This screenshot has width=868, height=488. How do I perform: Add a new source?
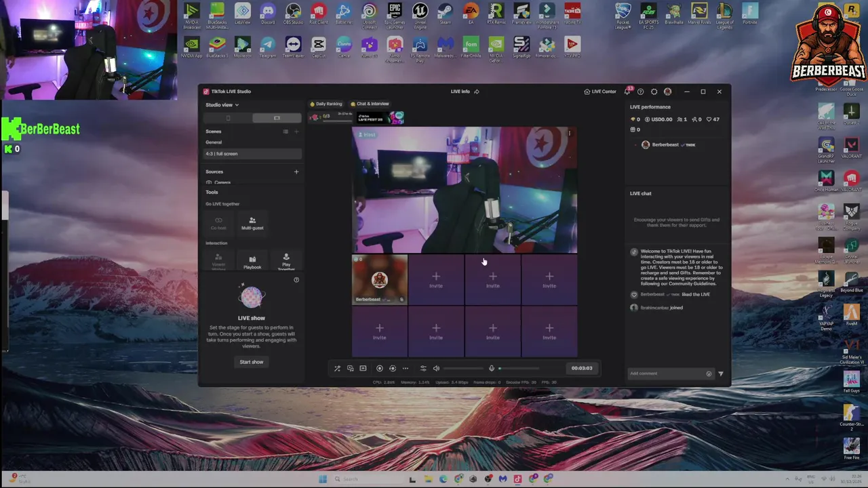pos(296,171)
